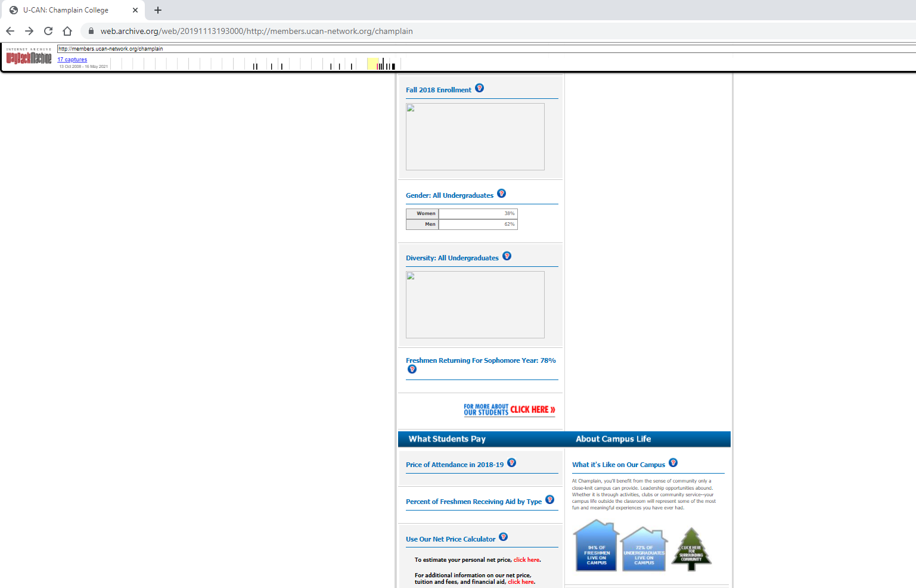Click help icon beside Use Our Net Price Calculator
Viewport: 916px width, 588px height.
coord(503,537)
